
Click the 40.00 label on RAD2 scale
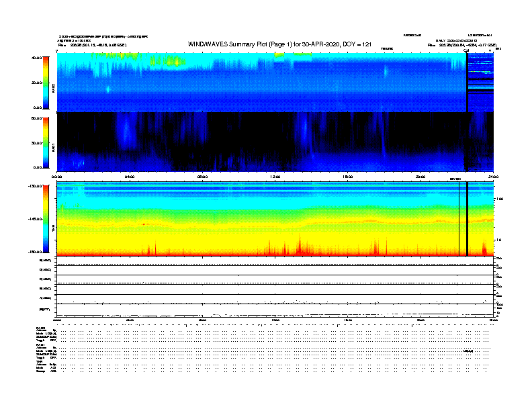(x=36, y=58)
